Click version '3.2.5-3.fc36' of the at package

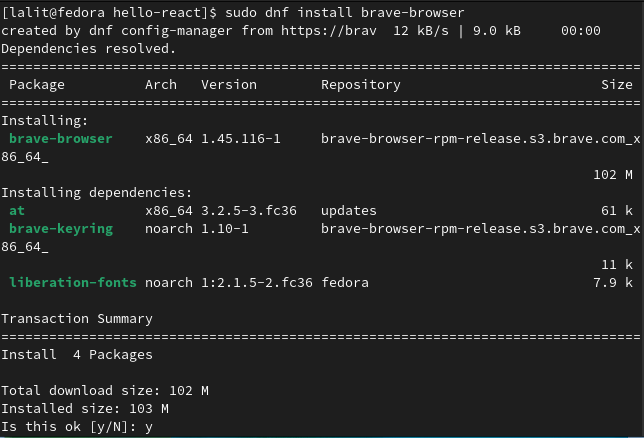pos(248,211)
